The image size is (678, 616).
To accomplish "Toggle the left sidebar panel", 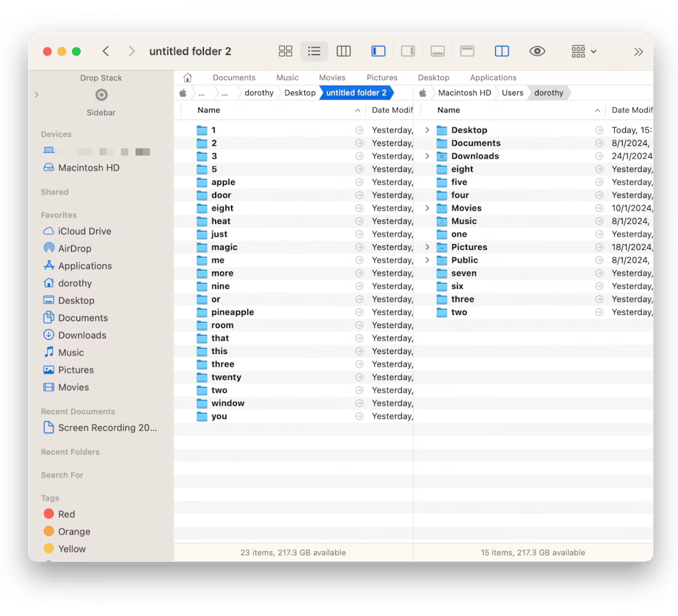I will [x=378, y=51].
